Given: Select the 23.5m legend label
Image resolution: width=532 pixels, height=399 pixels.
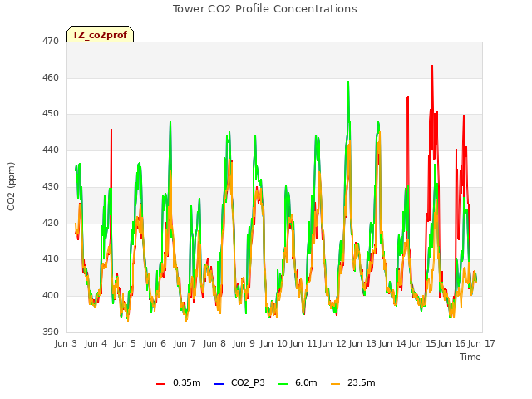Looking at the screenshot, I should [361, 382].
